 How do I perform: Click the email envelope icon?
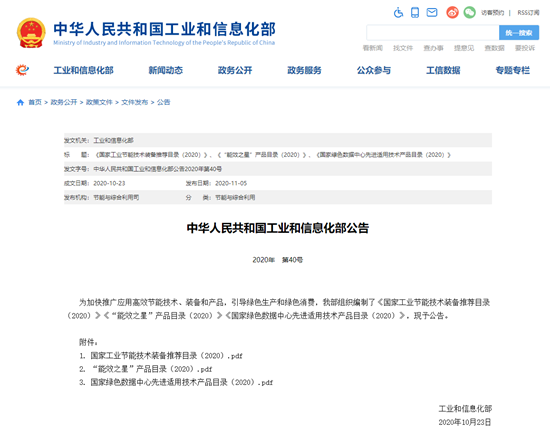coord(432,13)
